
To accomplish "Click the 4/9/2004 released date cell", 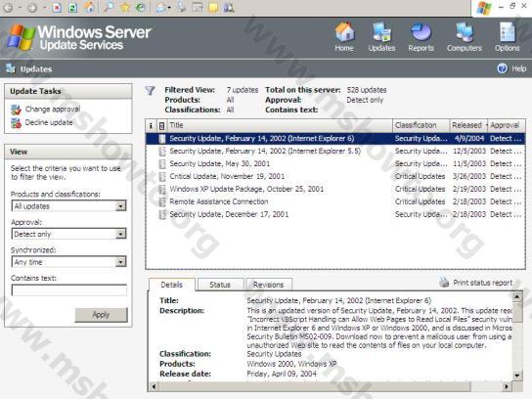I will (468, 139).
